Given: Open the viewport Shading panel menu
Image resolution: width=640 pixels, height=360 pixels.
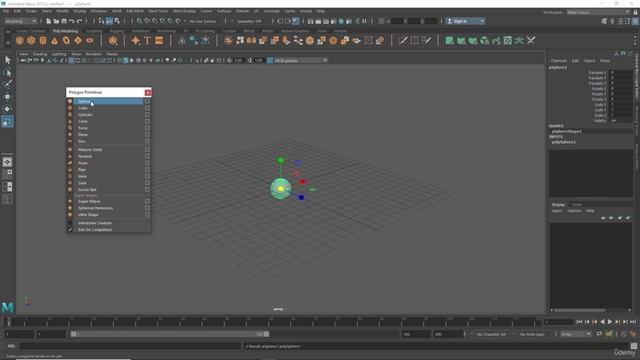Looking at the screenshot, I should tap(40, 54).
